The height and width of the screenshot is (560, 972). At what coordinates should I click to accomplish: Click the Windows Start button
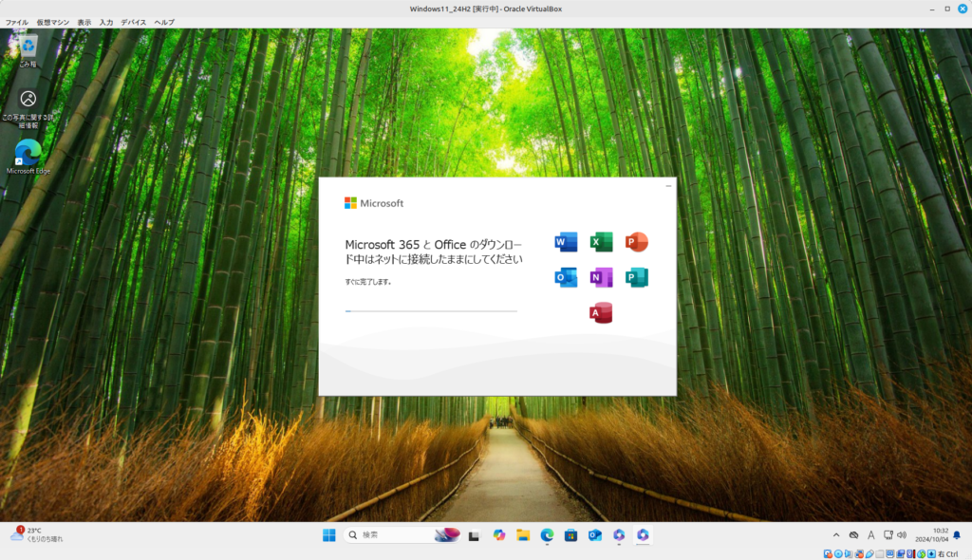click(x=328, y=535)
